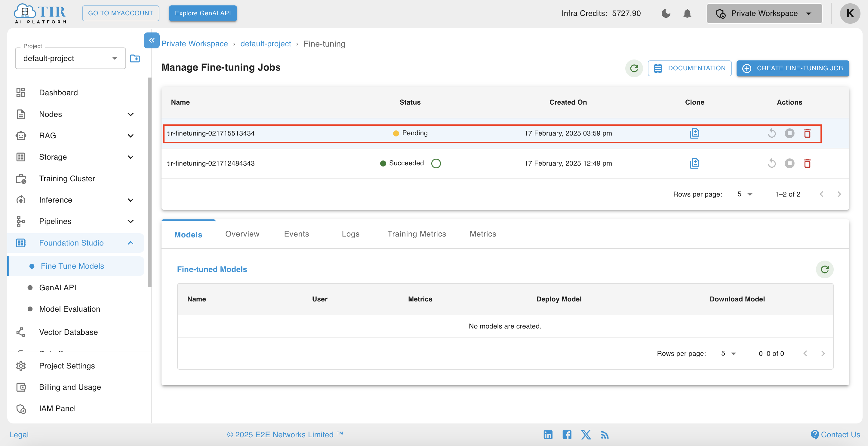Stop the tir-finetuning-021712484343 job
Image resolution: width=868 pixels, height=446 pixels.
[789, 163]
